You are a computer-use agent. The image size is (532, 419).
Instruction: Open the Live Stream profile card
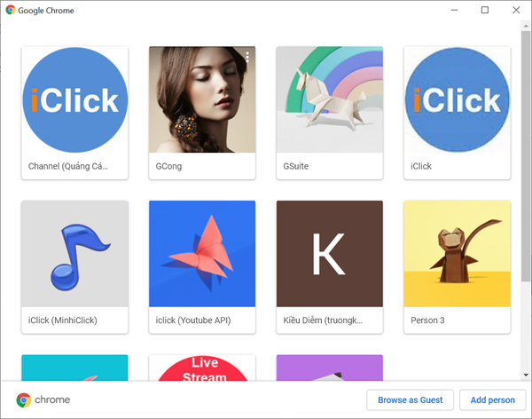click(x=202, y=368)
